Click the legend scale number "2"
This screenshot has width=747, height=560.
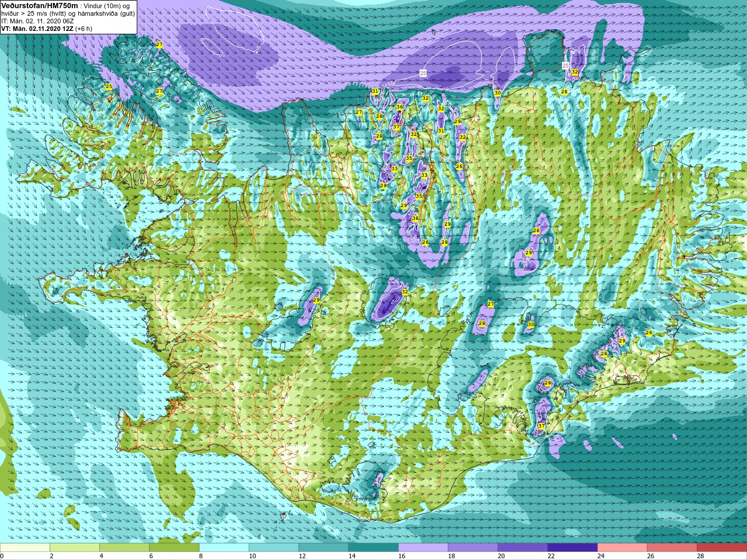[x=51, y=556]
